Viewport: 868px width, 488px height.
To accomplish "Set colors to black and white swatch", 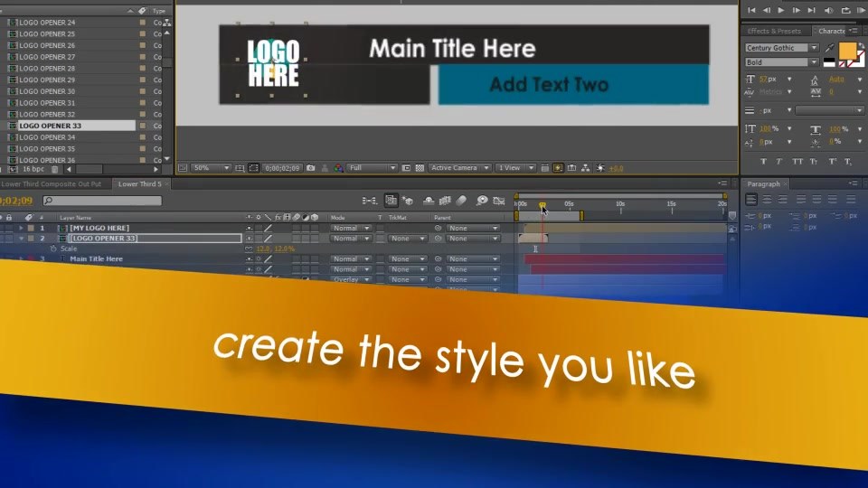I will [x=829, y=62].
